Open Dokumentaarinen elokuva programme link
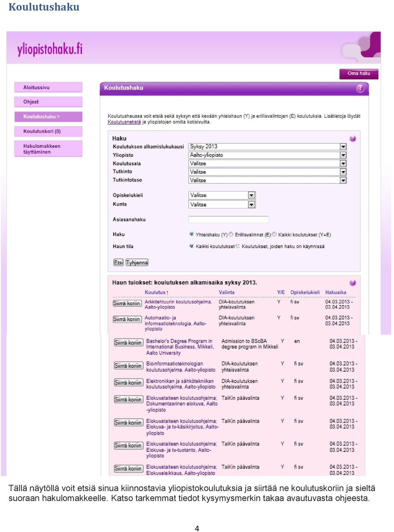 coord(182,404)
